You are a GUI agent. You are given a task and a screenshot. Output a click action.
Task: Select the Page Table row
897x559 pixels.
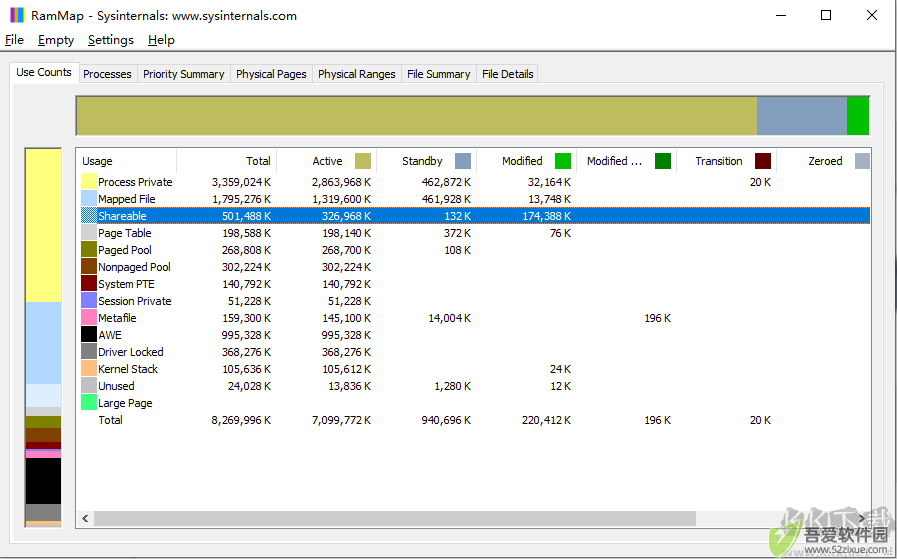(474, 232)
